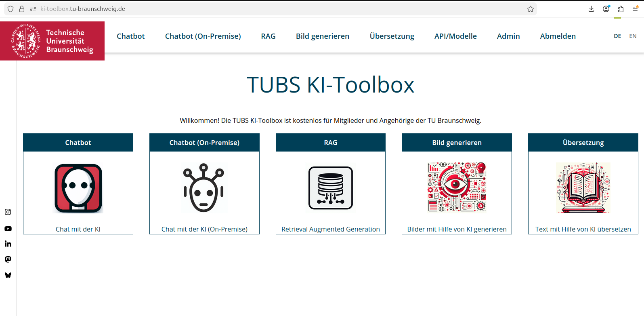Click the LinkedIn sidebar icon
This screenshot has height=316, width=644.
(x=8, y=244)
